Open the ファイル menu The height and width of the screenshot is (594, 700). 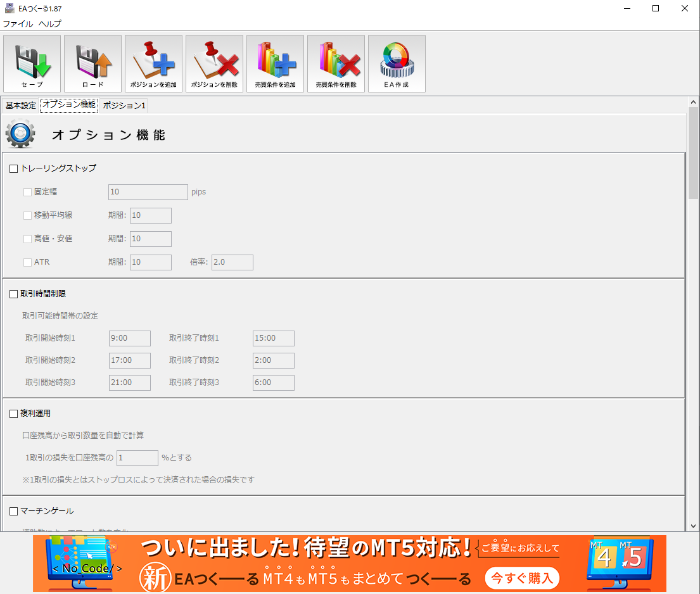[x=18, y=24]
